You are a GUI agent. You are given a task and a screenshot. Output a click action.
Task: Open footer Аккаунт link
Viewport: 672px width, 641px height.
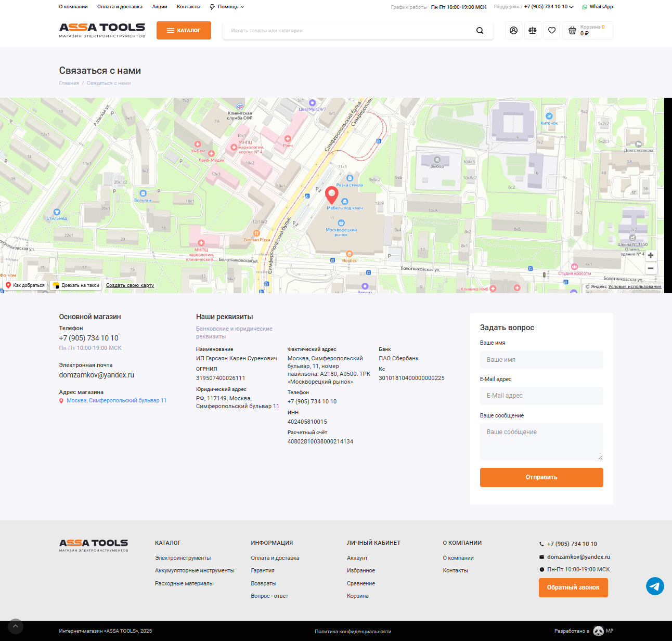[x=357, y=558]
